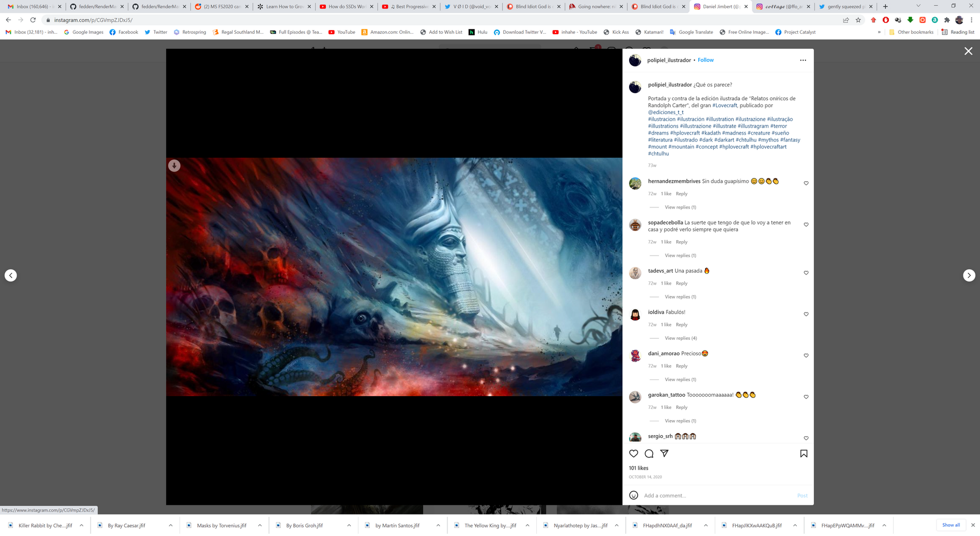980x536 pixels.
Task: Like sopadecebolla's comment
Action: click(806, 225)
